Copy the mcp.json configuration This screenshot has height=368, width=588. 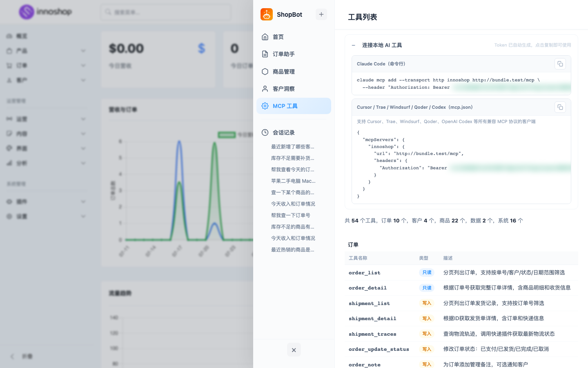click(560, 107)
